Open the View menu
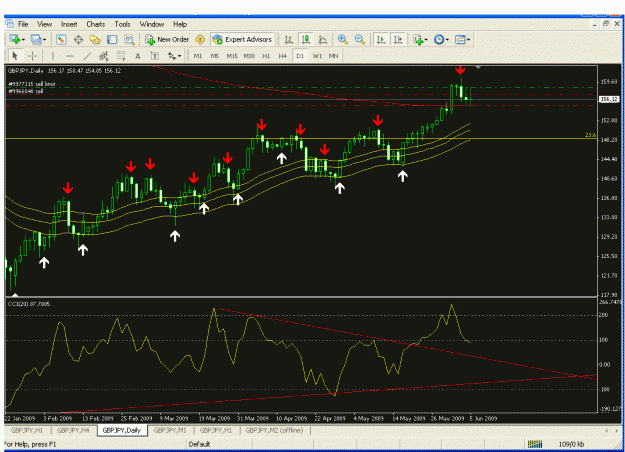The width and height of the screenshot is (625, 452). tap(45, 24)
